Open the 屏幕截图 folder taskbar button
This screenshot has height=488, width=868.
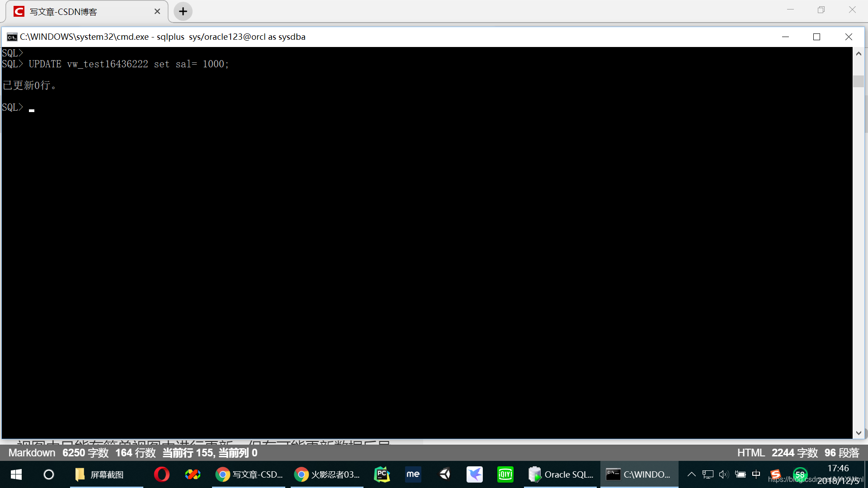106,474
